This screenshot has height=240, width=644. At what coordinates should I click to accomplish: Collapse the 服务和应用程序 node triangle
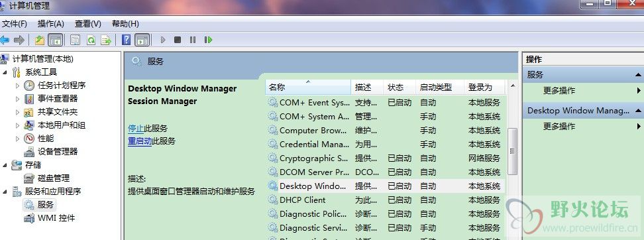[5, 191]
